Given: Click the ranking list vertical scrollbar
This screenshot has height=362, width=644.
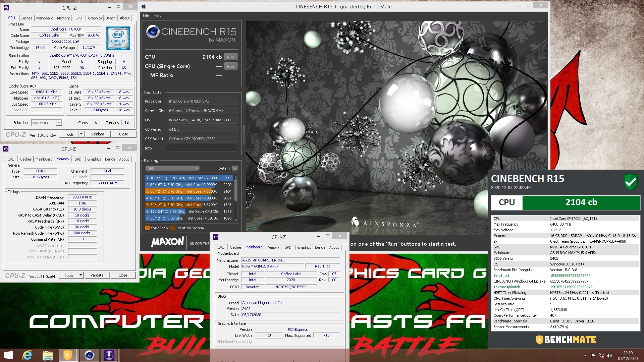Looking at the screenshot, I should pos(236,198).
